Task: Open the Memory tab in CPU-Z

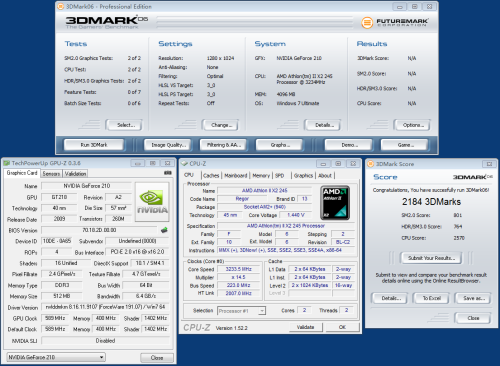Action: [x=261, y=175]
